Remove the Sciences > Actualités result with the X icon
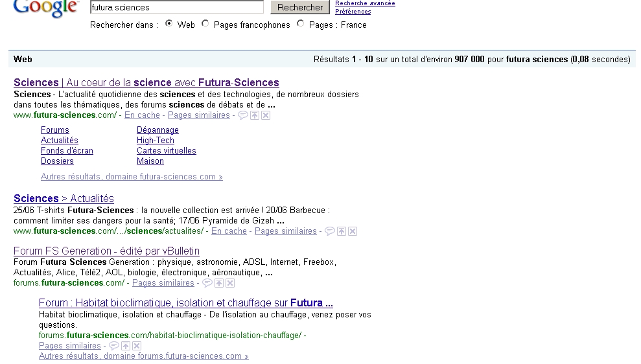This screenshot has height=364, width=641. click(x=353, y=232)
